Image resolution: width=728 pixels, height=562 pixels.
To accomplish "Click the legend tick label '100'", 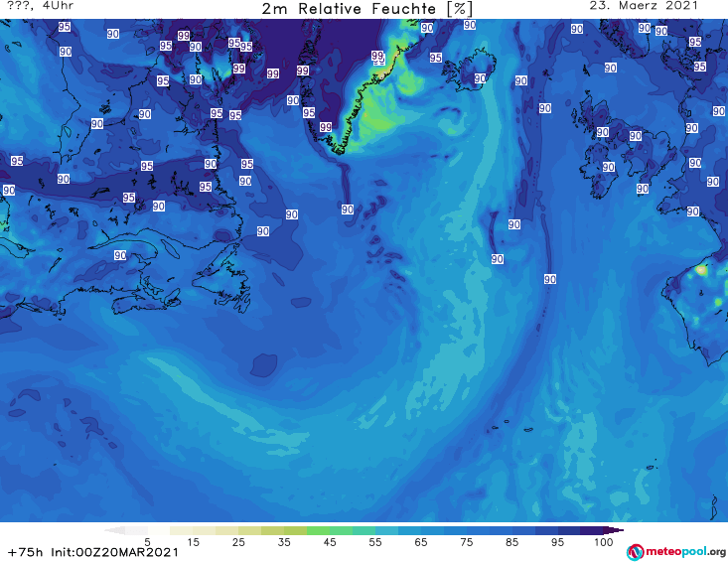I will tap(604, 542).
